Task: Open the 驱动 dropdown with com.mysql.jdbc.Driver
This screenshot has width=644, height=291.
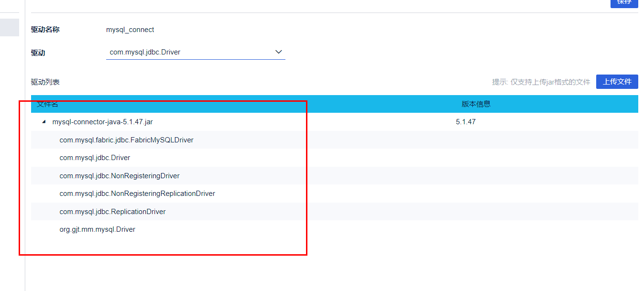Action: coord(196,52)
